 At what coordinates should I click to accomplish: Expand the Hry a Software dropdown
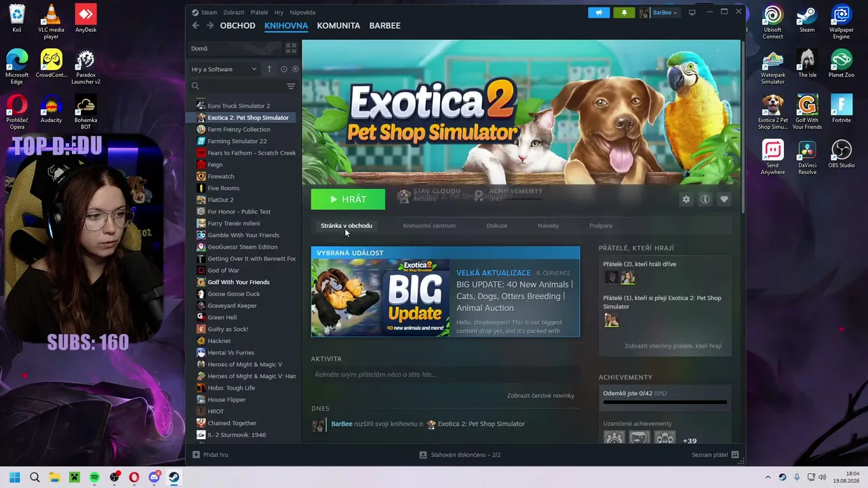tap(224, 69)
